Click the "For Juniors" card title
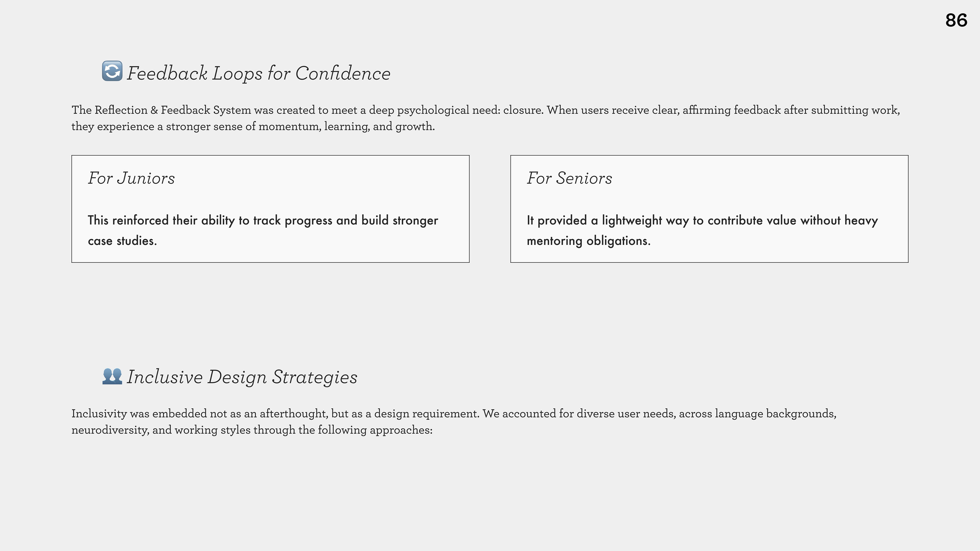This screenshot has width=980, height=551. pyautogui.click(x=132, y=178)
